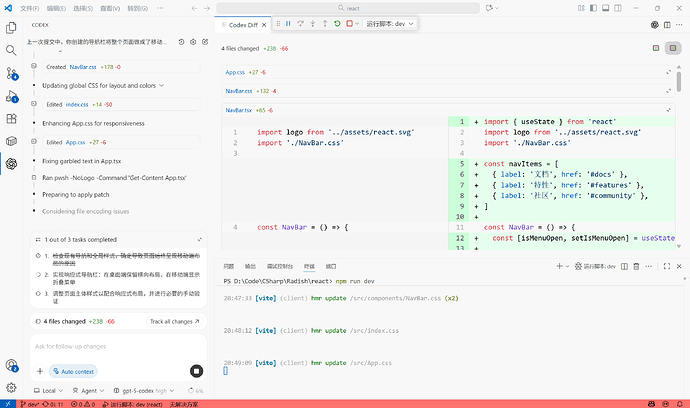This screenshot has height=408, width=690.
Task: Open NavBar.css link in Created entry
Action: (81, 67)
